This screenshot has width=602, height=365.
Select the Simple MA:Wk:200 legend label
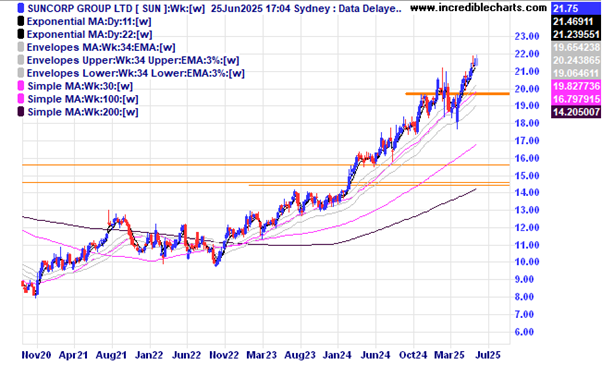click(83, 112)
